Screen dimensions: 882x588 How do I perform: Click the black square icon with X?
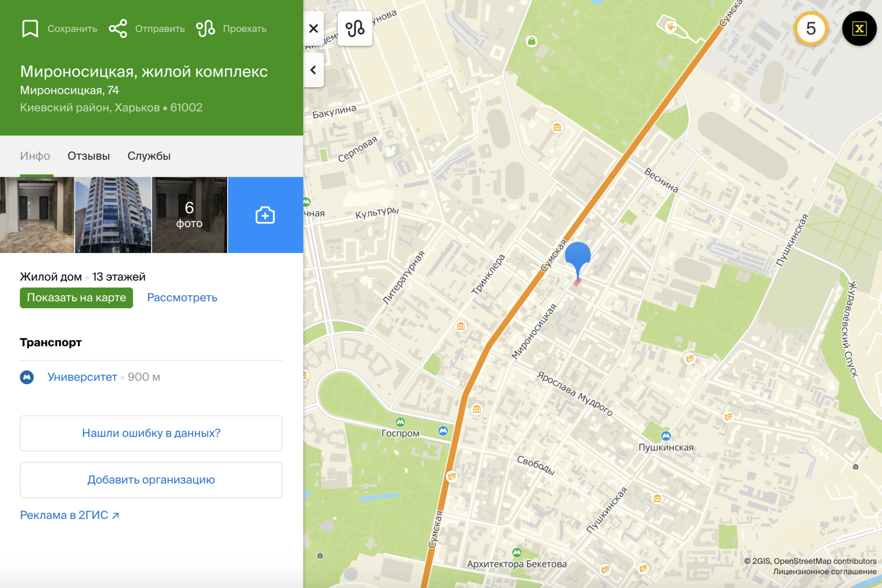click(859, 28)
